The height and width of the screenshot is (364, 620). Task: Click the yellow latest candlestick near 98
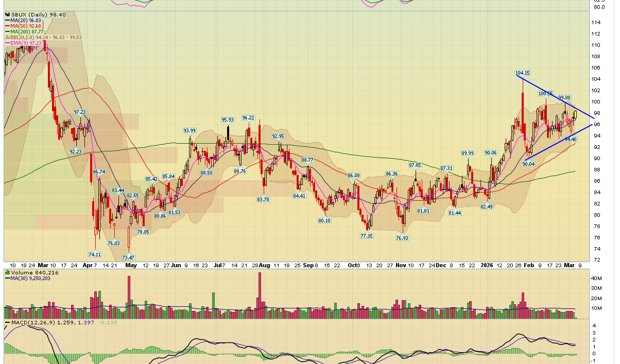click(575, 115)
